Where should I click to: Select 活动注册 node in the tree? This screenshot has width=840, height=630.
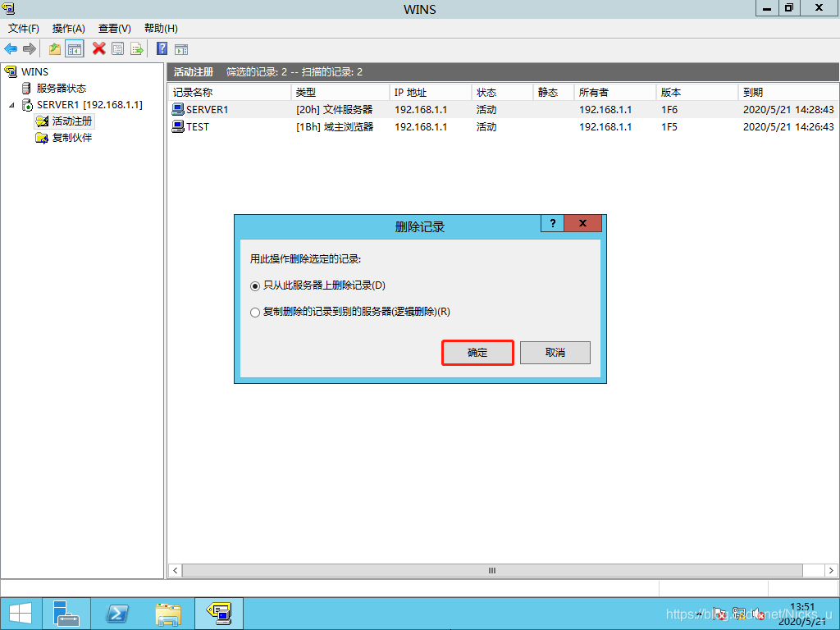pyautogui.click(x=72, y=121)
